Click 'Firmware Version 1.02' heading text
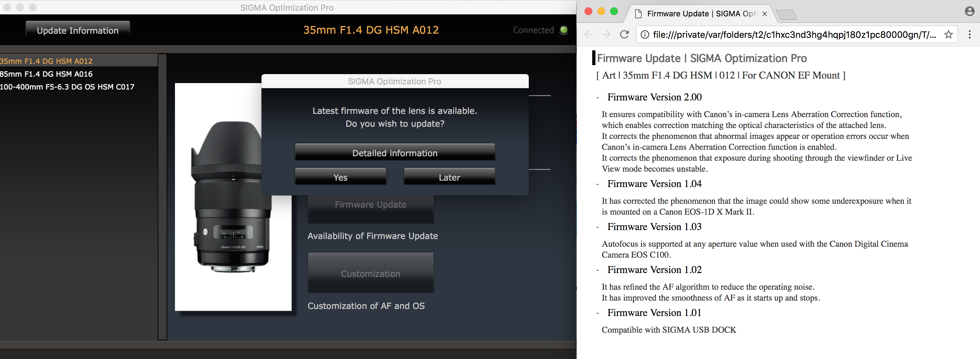The image size is (980, 359). (654, 269)
